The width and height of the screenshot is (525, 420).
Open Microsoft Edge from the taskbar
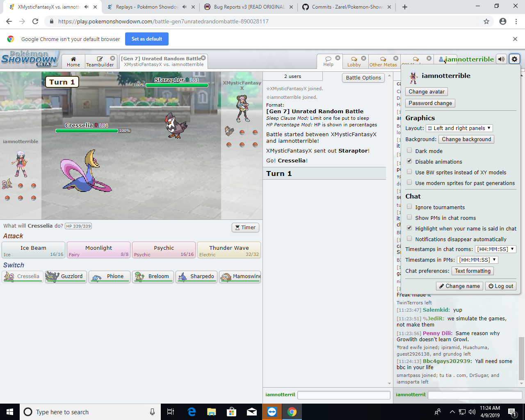click(192, 412)
